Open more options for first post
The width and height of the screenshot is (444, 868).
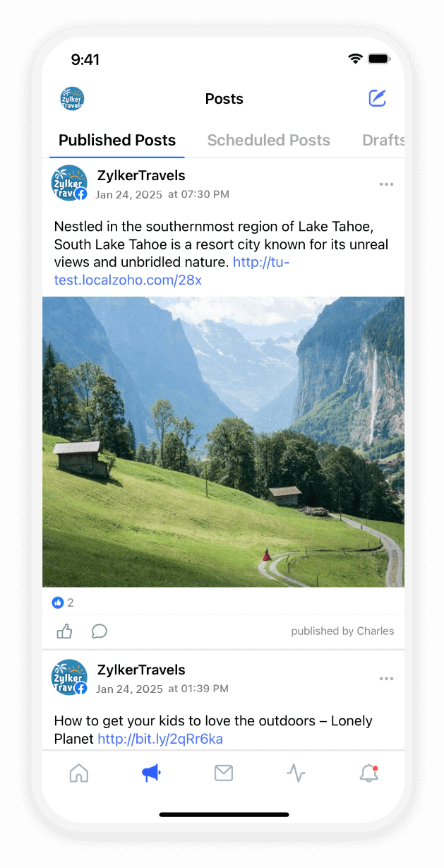(386, 184)
